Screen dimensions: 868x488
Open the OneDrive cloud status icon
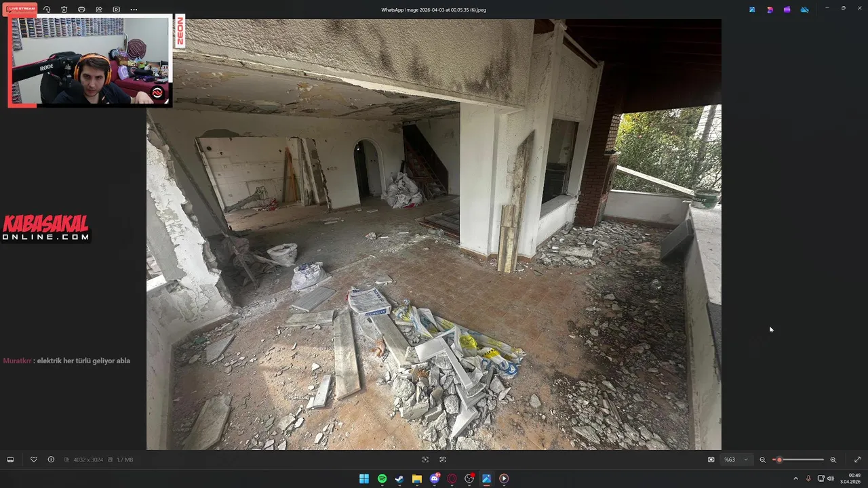[804, 9]
